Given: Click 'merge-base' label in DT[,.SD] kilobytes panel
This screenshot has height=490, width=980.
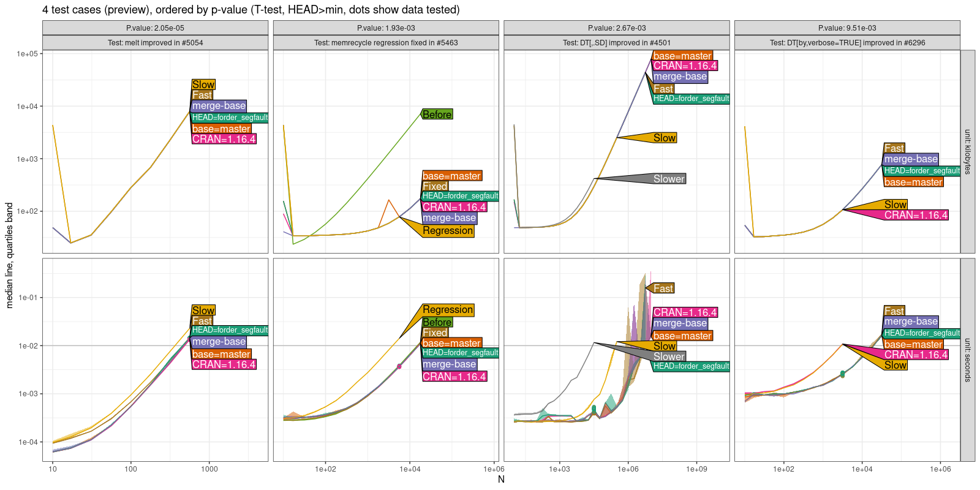Looking at the screenshot, I should 680,77.
